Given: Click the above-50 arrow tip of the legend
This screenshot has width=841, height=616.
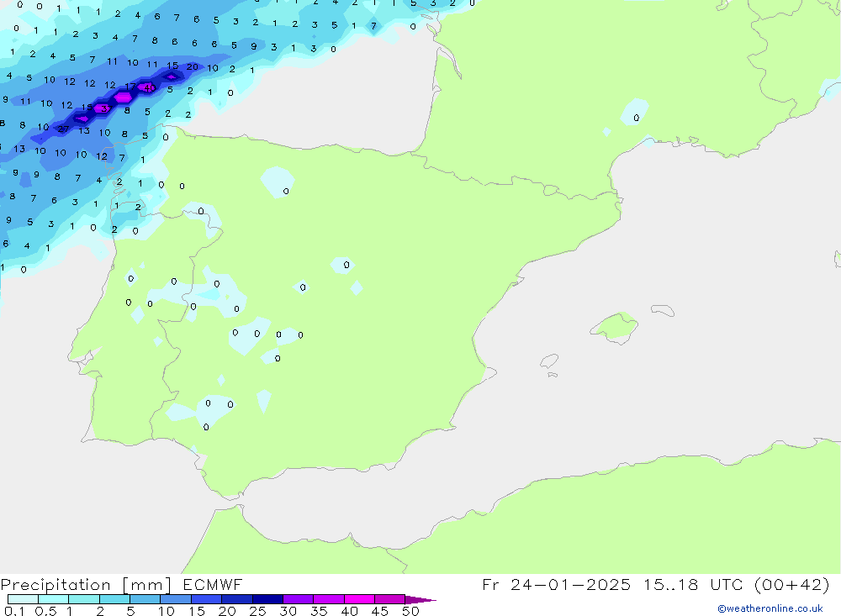Looking at the screenshot, I should (x=420, y=600).
